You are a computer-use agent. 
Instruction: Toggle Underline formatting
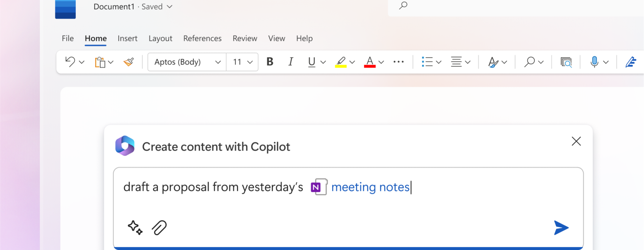click(312, 62)
